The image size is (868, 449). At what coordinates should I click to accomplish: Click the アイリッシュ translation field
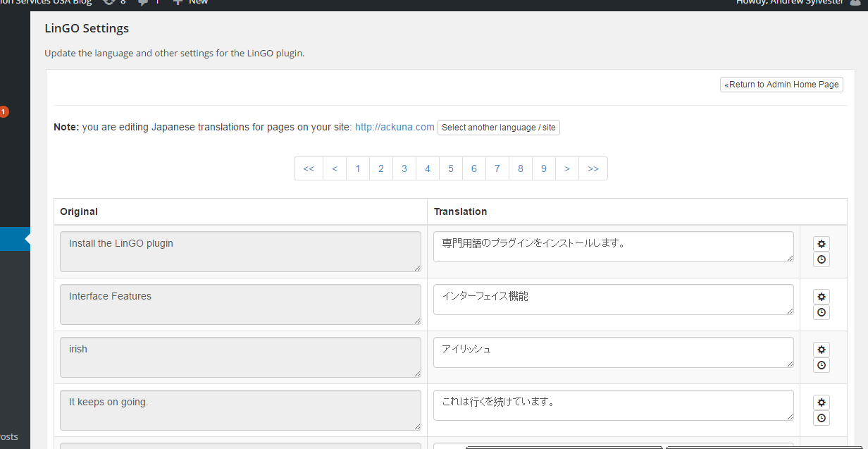614,352
